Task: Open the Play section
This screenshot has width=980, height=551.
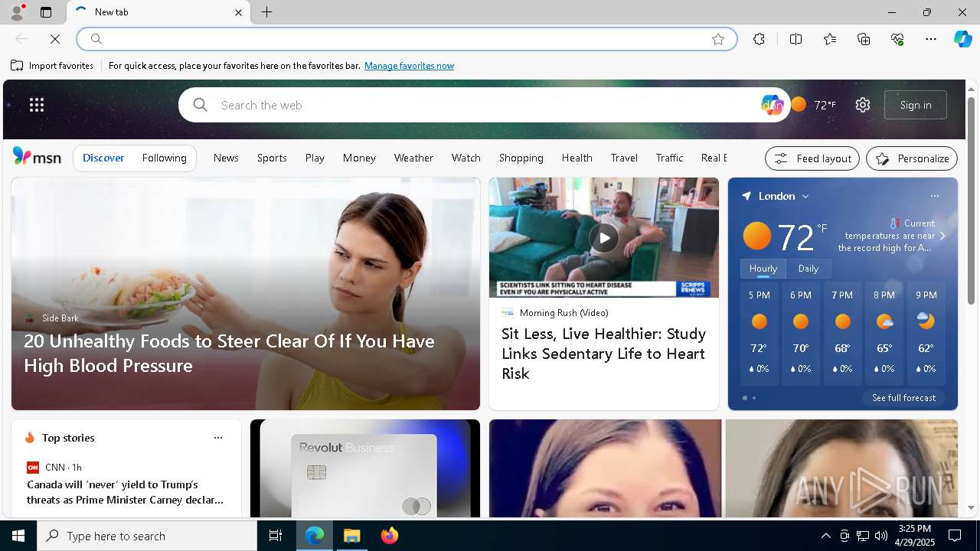Action: (315, 158)
